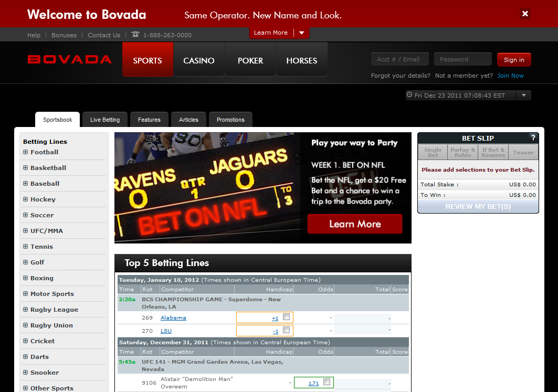The height and width of the screenshot is (392, 558).
Task: Open the Features tab
Action: click(x=149, y=120)
